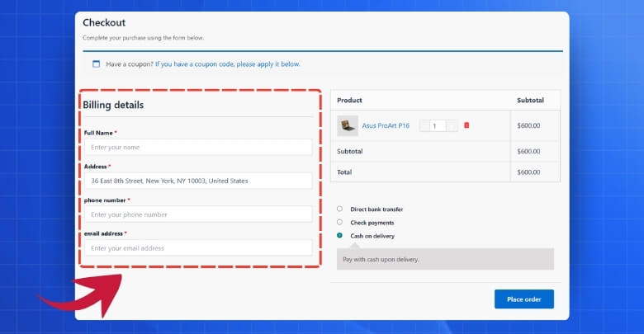Click the "Product" column header

tap(349, 100)
